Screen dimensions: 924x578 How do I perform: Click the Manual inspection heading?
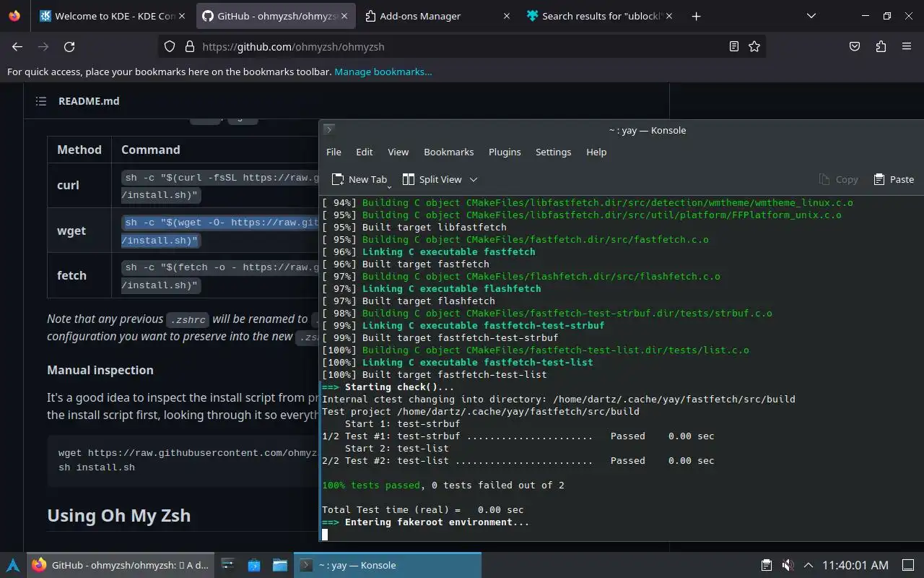[100, 370]
